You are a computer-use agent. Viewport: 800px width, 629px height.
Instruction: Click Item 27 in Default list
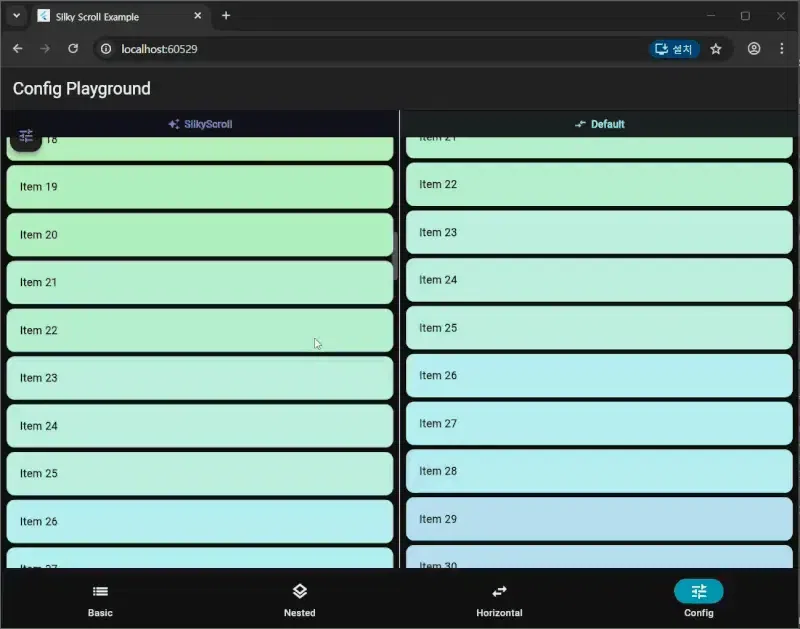tap(599, 423)
